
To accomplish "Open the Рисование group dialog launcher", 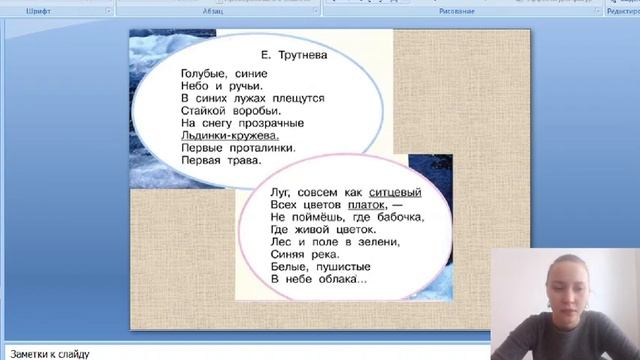I will pyautogui.click(x=597, y=11).
